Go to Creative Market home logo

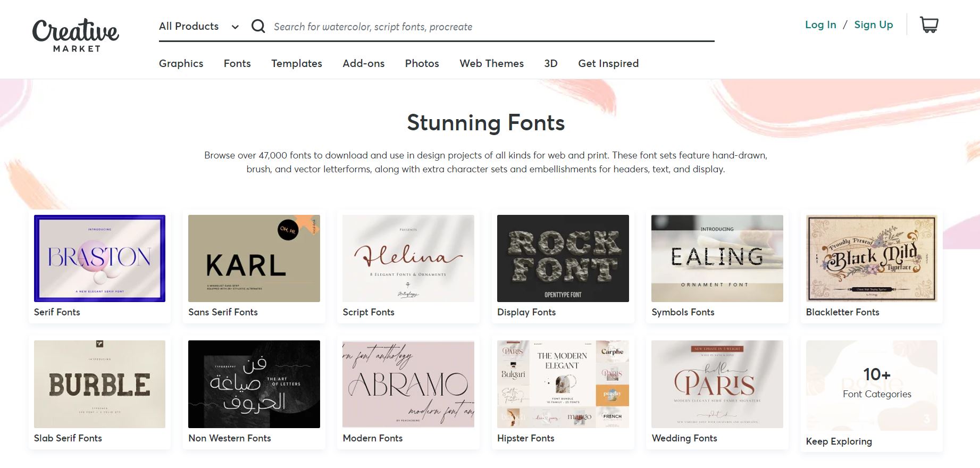tap(76, 36)
